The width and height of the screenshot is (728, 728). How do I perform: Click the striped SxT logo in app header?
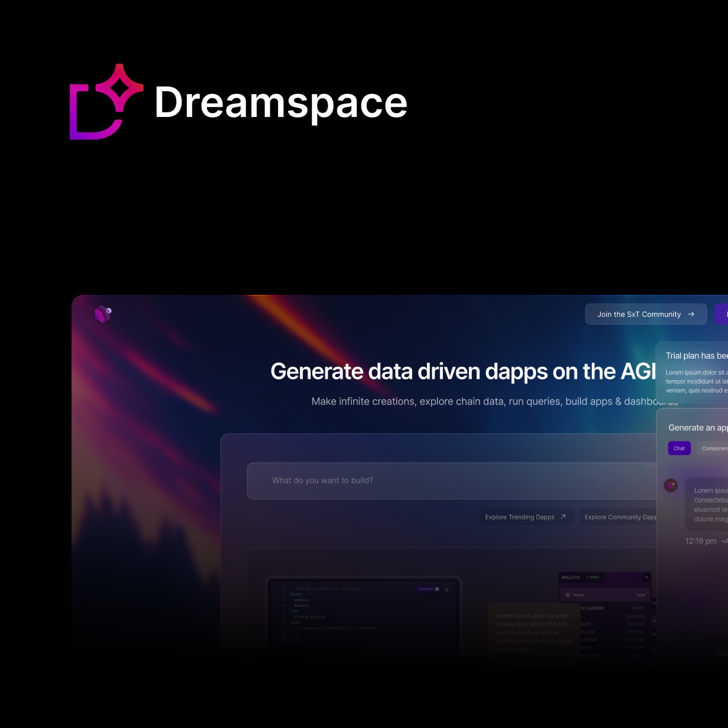pyautogui.click(x=103, y=314)
